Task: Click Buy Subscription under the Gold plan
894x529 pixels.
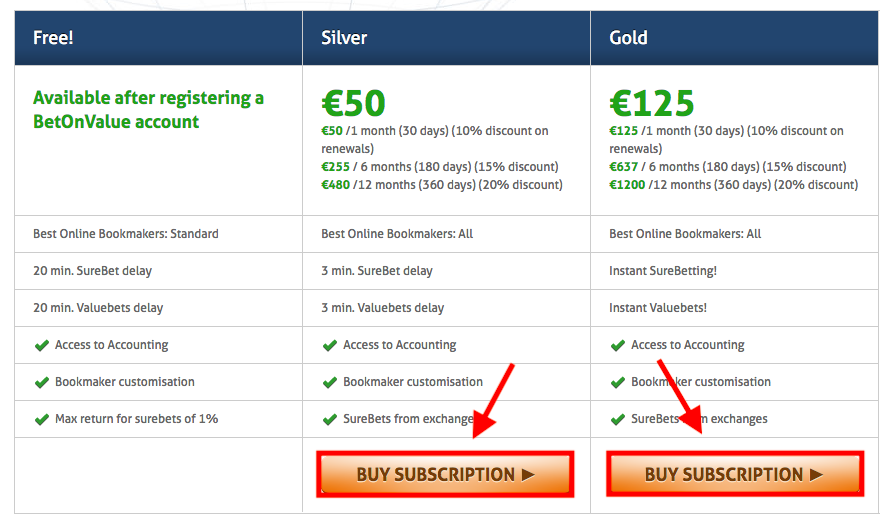Action: [x=735, y=474]
